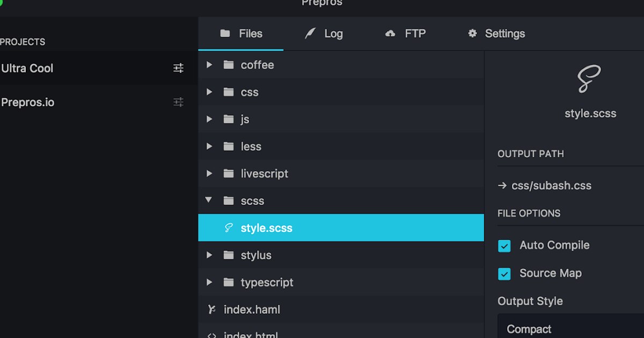644x338 pixels.
Task: Click the css folder icon
Action: [x=229, y=92]
